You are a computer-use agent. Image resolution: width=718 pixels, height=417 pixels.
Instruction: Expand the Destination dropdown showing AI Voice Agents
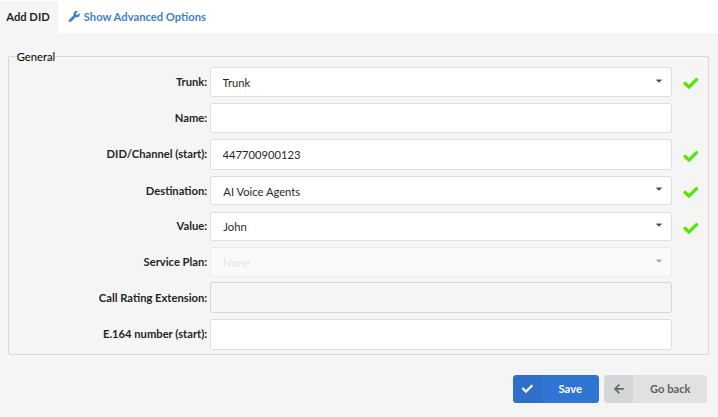click(x=441, y=191)
